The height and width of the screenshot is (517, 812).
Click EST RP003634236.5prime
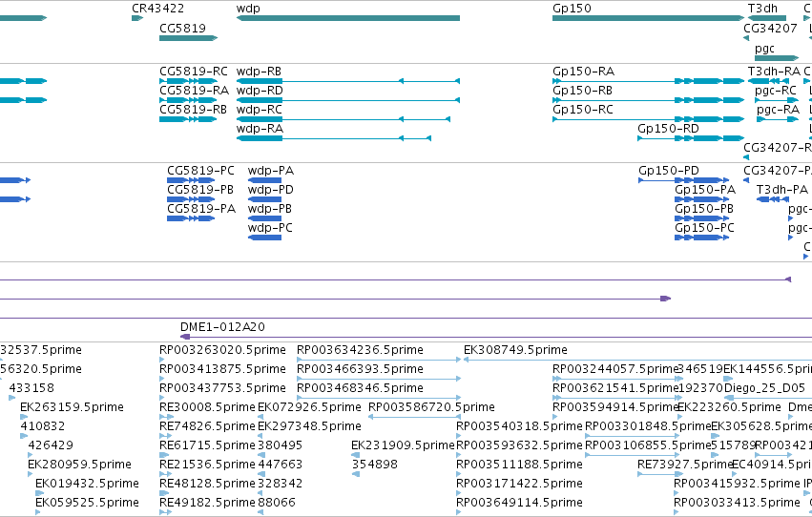(x=379, y=360)
